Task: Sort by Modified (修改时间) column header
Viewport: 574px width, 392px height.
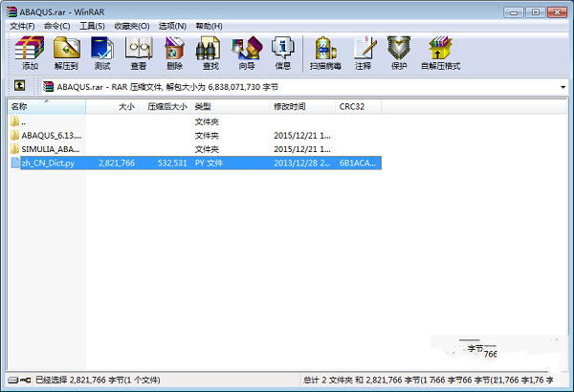Action: tap(302, 106)
